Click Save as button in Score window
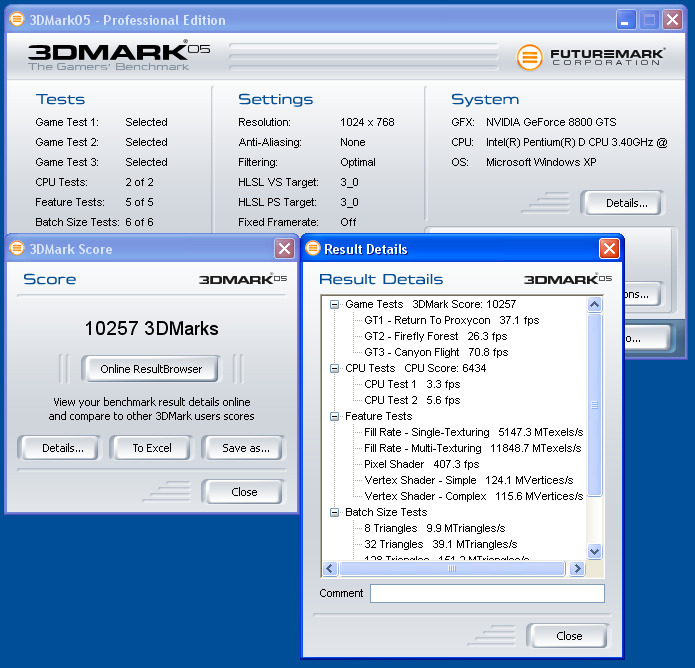Screen dimensions: 695x668 pyautogui.click(x=246, y=448)
